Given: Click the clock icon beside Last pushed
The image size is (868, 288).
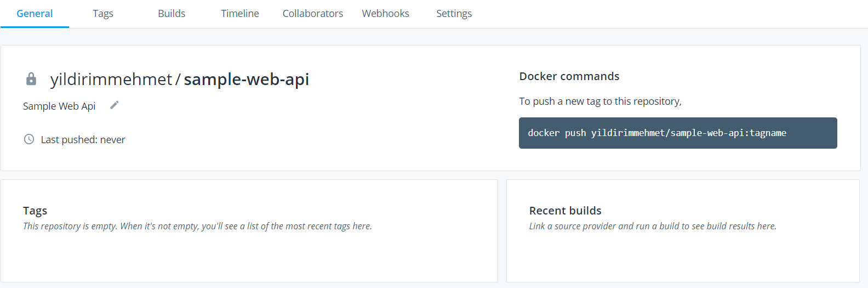Looking at the screenshot, I should coord(29,139).
